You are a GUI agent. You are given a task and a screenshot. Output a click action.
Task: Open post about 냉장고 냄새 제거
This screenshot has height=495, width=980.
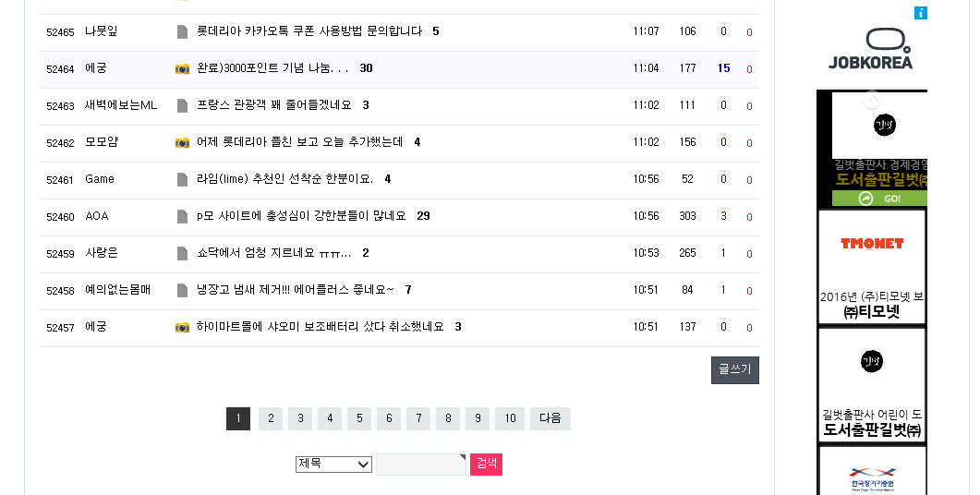pyautogui.click(x=295, y=290)
